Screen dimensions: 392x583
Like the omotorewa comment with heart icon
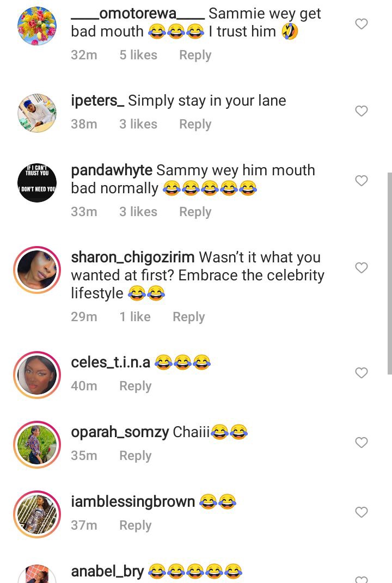click(361, 24)
